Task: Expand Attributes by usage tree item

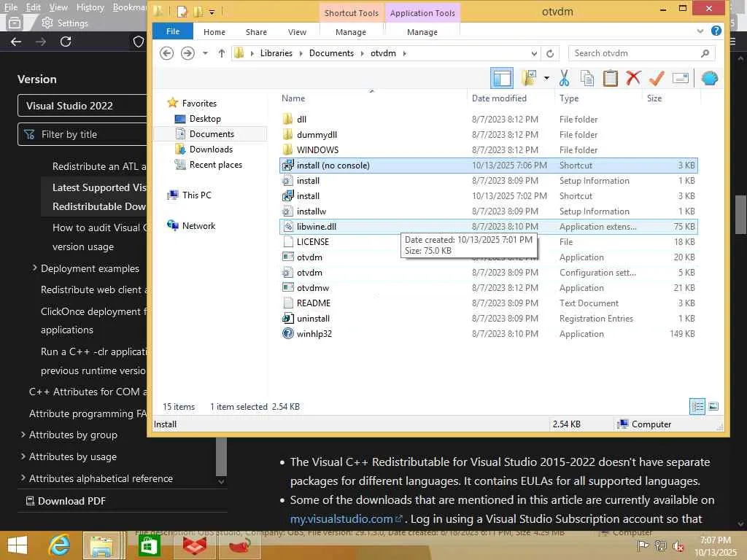Action: coord(23,456)
